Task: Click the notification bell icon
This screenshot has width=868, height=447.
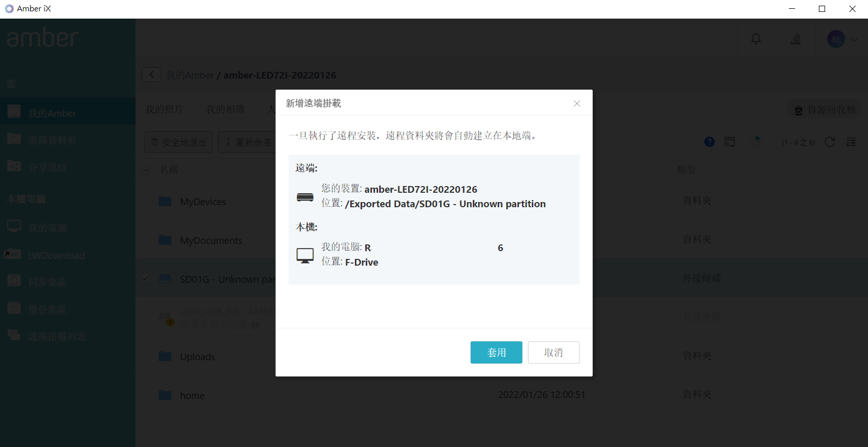Action: coord(756,39)
